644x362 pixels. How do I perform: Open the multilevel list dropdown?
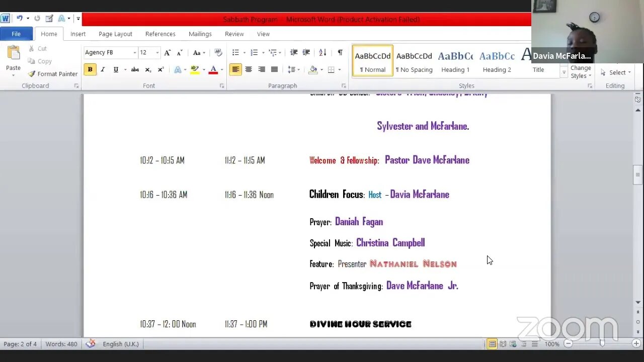click(280, 52)
